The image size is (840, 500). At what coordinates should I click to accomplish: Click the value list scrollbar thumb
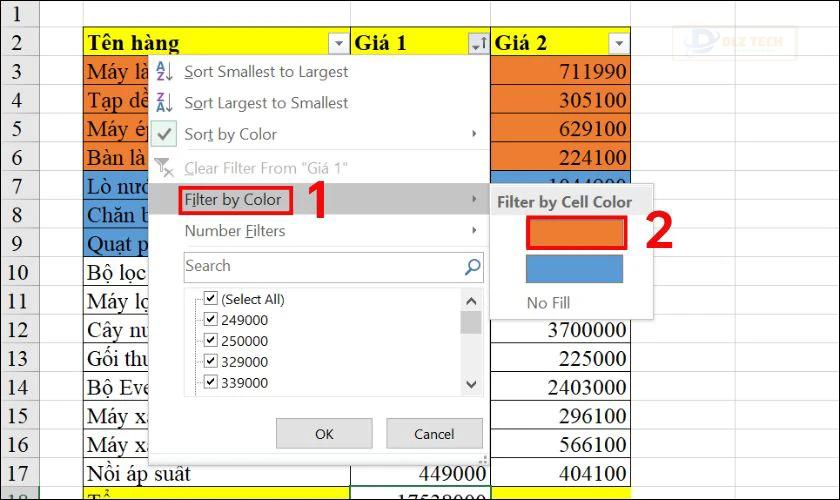coord(471,323)
